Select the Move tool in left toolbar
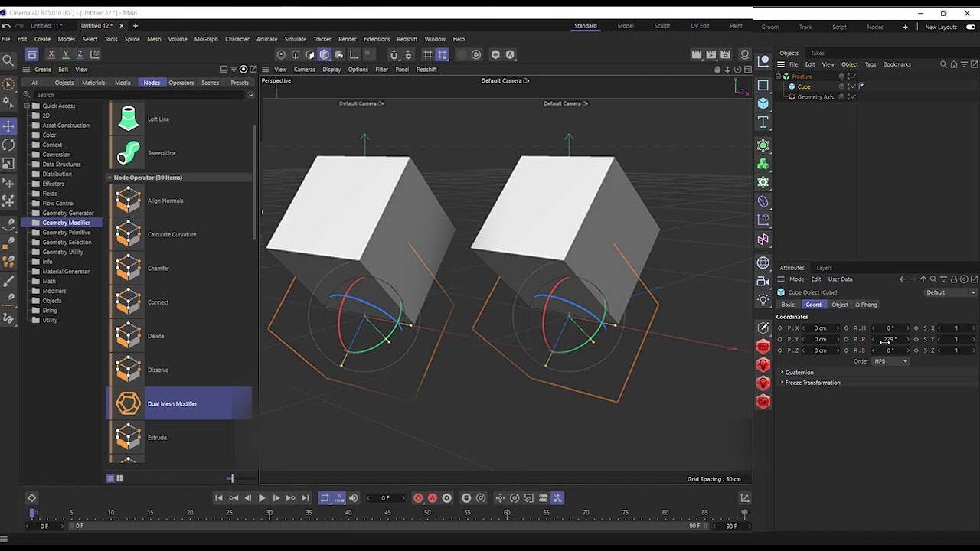980x551 pixels. pyautogui.click(x=8, y=126)
